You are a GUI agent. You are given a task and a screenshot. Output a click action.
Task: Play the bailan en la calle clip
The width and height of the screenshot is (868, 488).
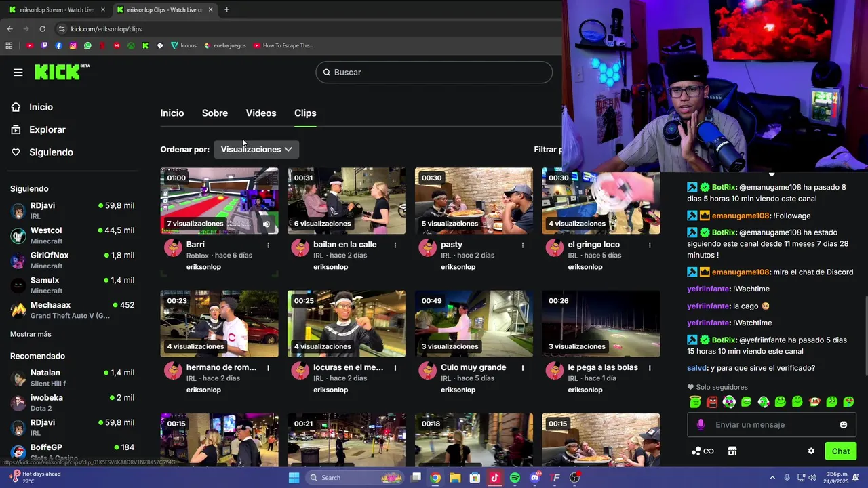pos(347,201)
